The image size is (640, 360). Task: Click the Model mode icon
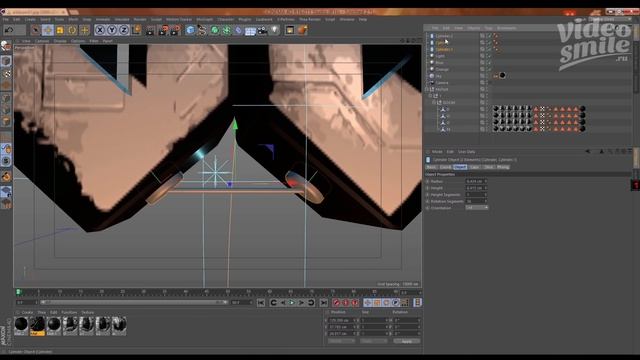[x=6, y=61]
